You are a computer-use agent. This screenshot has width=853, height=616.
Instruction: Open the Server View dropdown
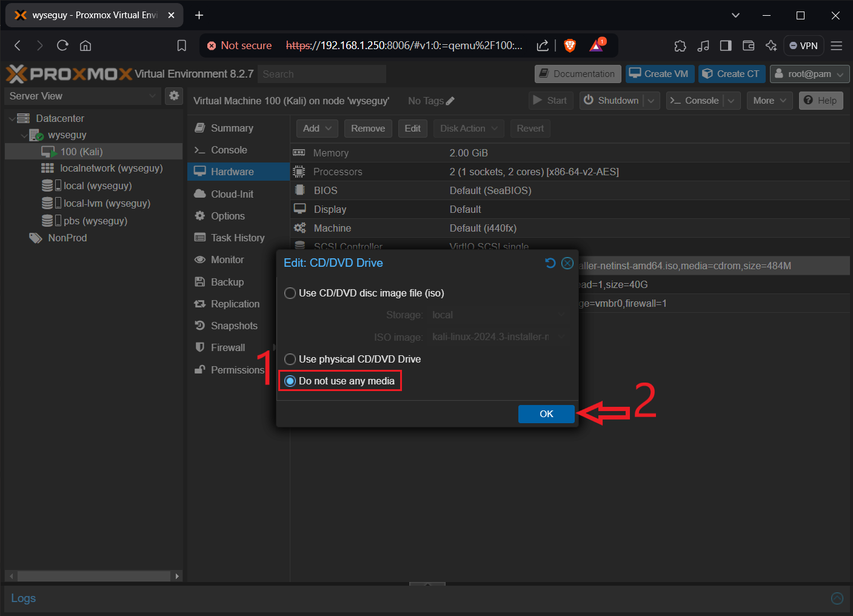(83, 96)
